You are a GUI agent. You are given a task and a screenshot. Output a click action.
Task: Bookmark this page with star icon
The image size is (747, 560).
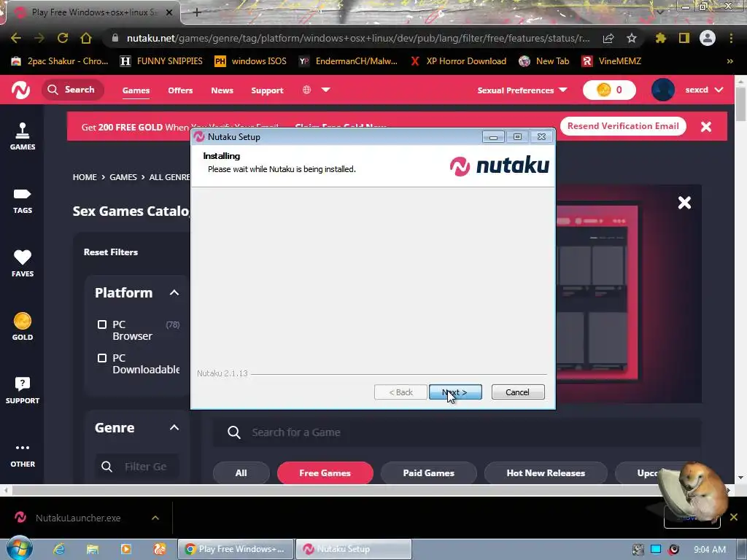pos(631,38)
